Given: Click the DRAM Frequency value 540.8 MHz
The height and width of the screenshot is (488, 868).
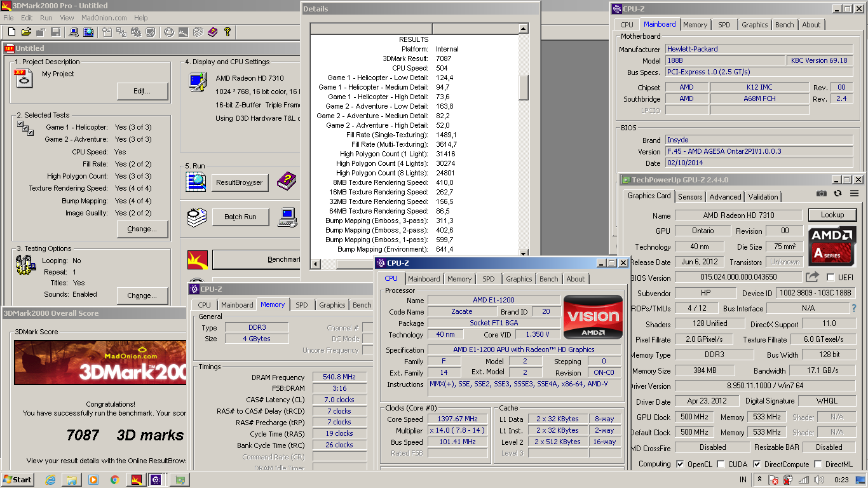Looking at the screenshot, I should [339, 377].
